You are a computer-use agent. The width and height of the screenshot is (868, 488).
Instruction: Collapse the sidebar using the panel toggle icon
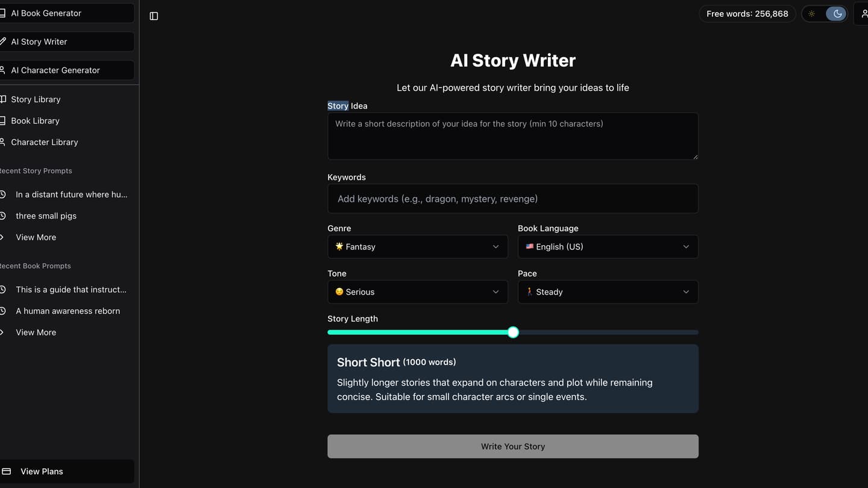153,16
